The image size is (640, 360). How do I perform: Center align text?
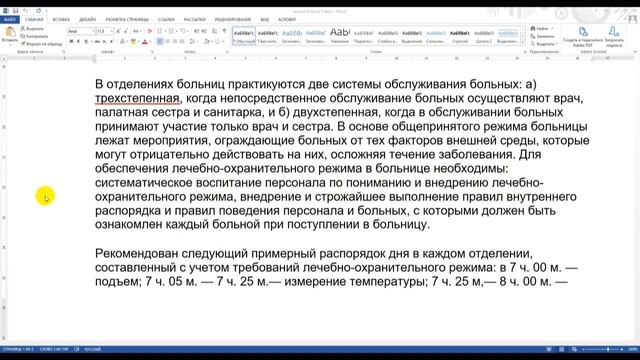tap(167, 42)
